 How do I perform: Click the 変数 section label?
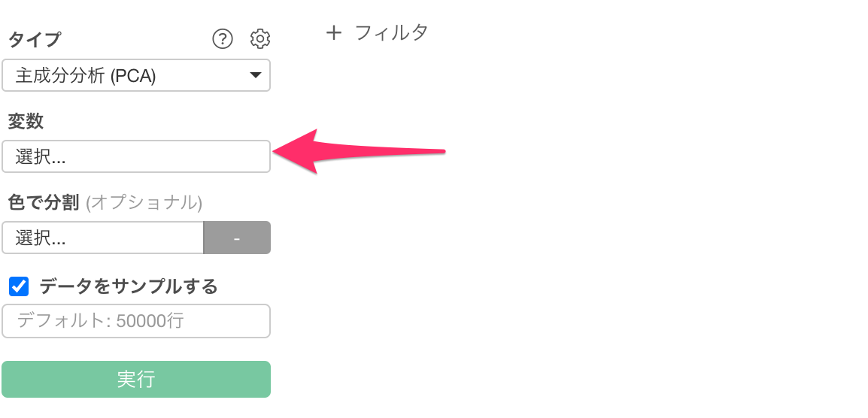(26, 121)
